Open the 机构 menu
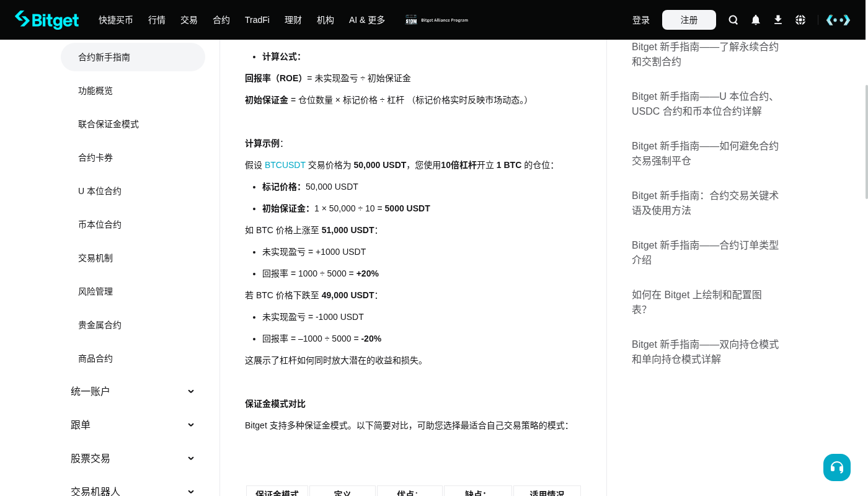Screen dimensions: 868x496 click(x=325, y=20)
